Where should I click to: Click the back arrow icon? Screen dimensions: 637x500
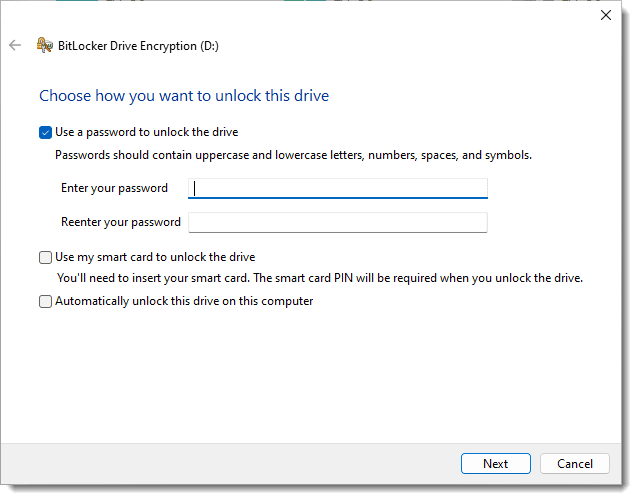[15, 45]
